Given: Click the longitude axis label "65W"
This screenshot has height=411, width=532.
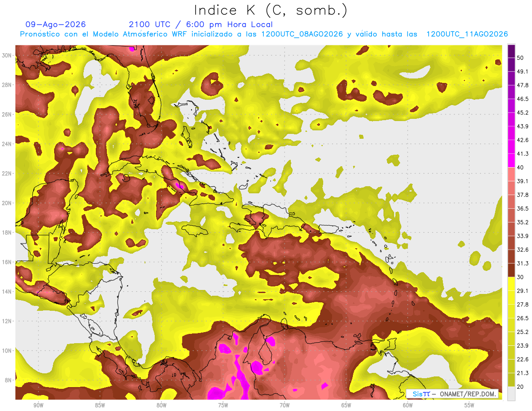Looking at the screenshot, I should (346, 406).
